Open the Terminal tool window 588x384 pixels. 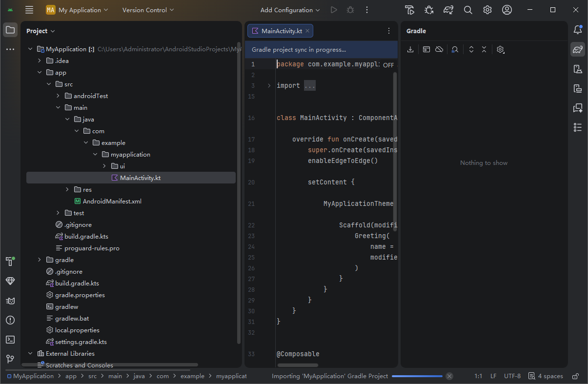[x=10, y=340]
